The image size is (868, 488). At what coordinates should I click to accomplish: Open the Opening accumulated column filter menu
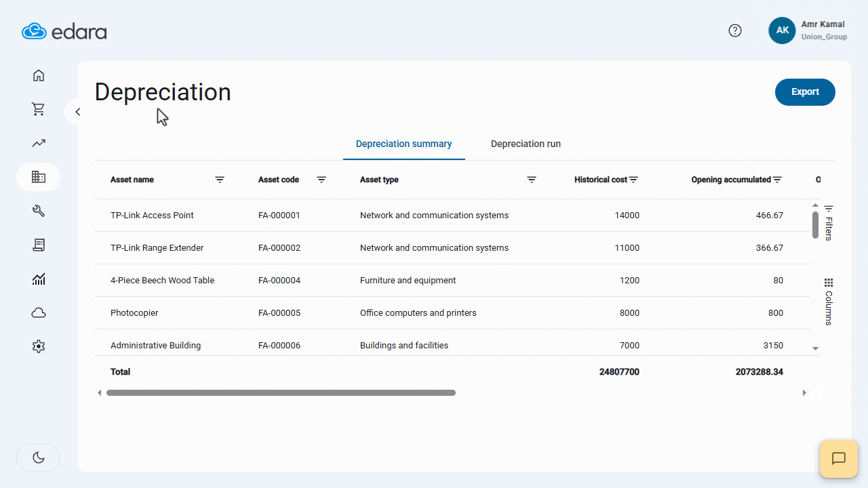tap(777, 180)
